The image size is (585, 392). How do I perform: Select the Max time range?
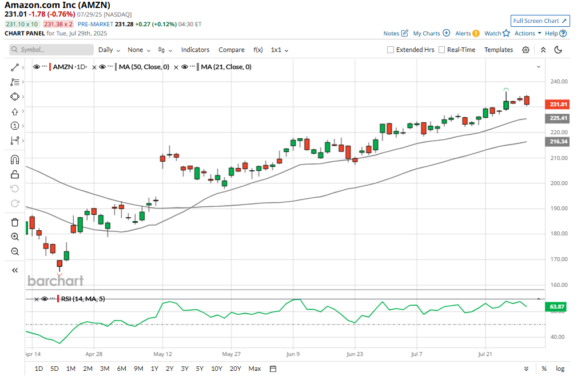255,369
